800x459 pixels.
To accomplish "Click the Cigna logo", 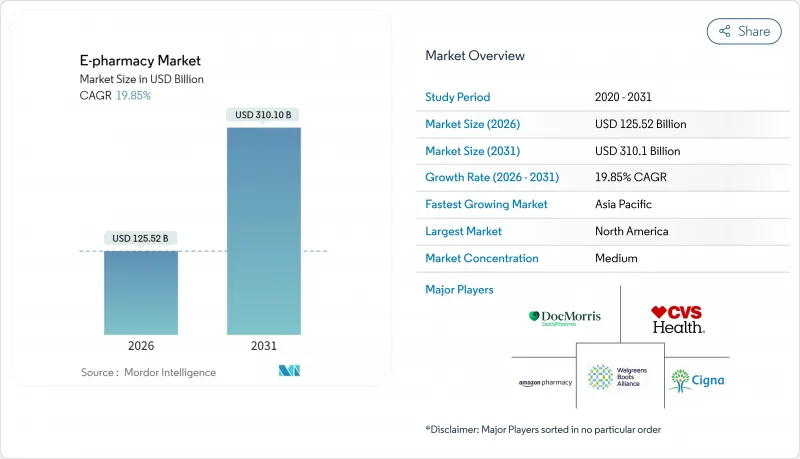I will click(x=697, y=380).
